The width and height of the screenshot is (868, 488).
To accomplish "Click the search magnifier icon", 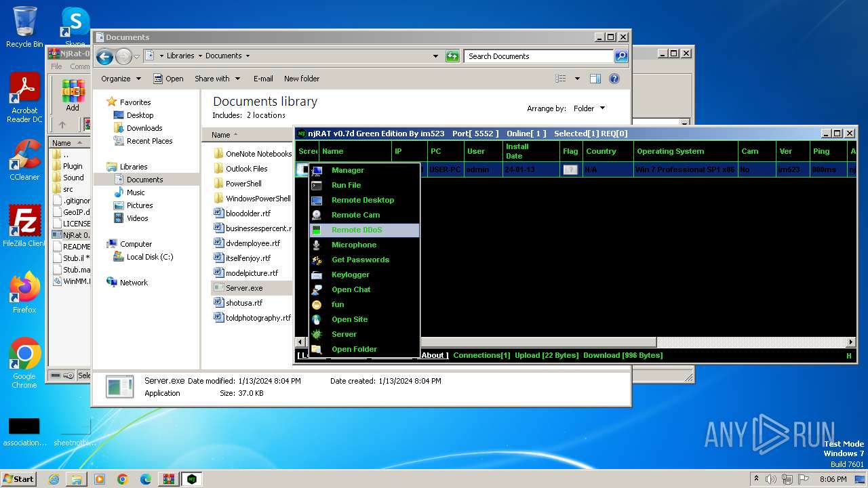I will pyautogui.click(x=621, y=56).
